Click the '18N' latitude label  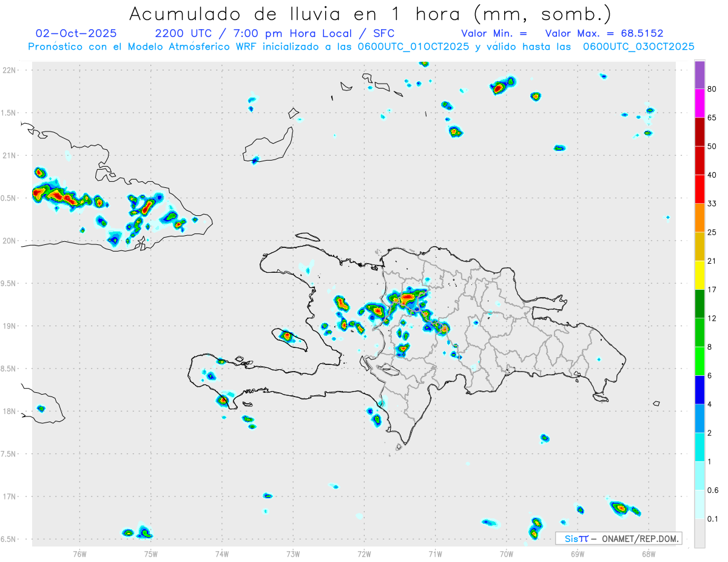click(x=9, y=412)
